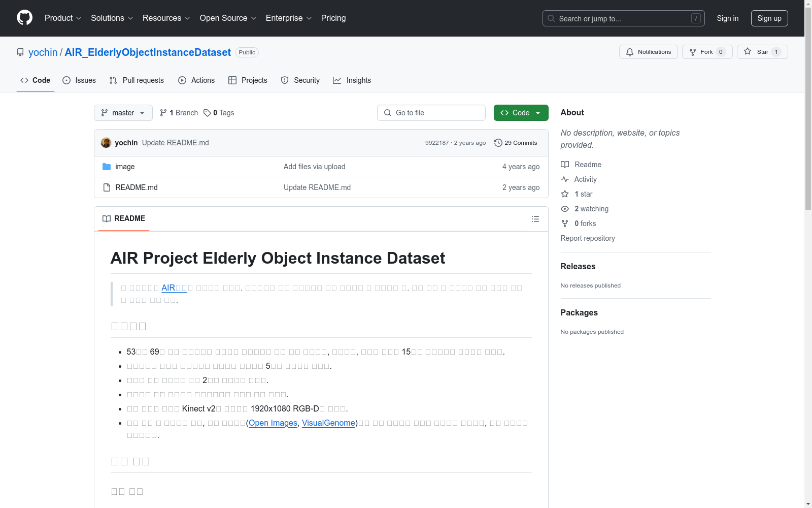This screenshot has width=812, height=508.
Task: Click the AIR link in the README quote
Action: click(x=174, y=288)
